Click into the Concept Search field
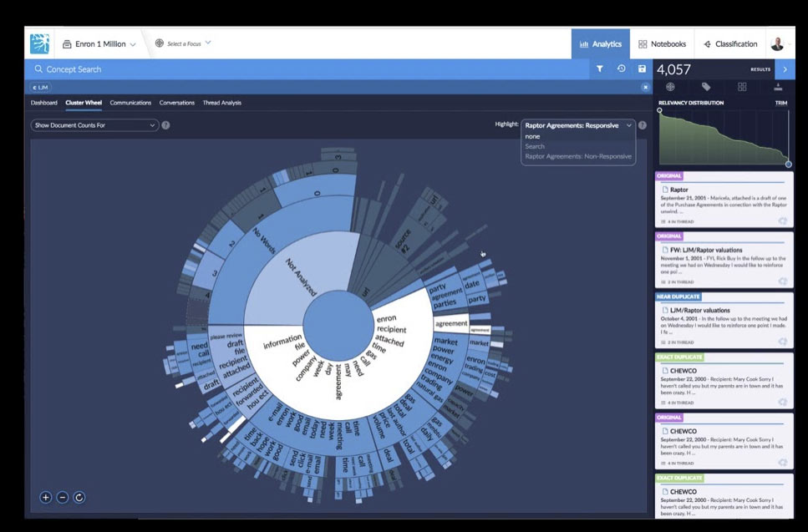 pyautogui.click(x=251, y=69)
